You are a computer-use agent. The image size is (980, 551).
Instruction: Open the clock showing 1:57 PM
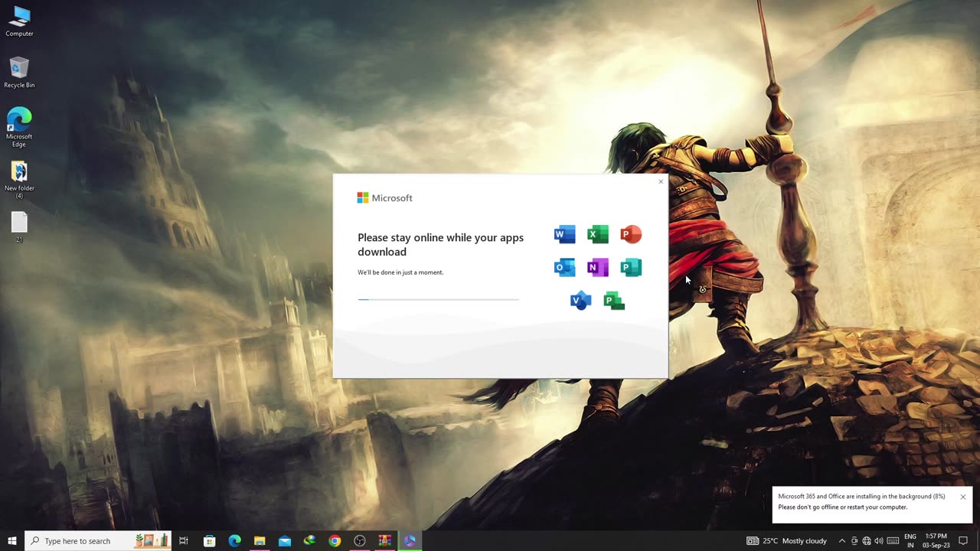[936, 541]
